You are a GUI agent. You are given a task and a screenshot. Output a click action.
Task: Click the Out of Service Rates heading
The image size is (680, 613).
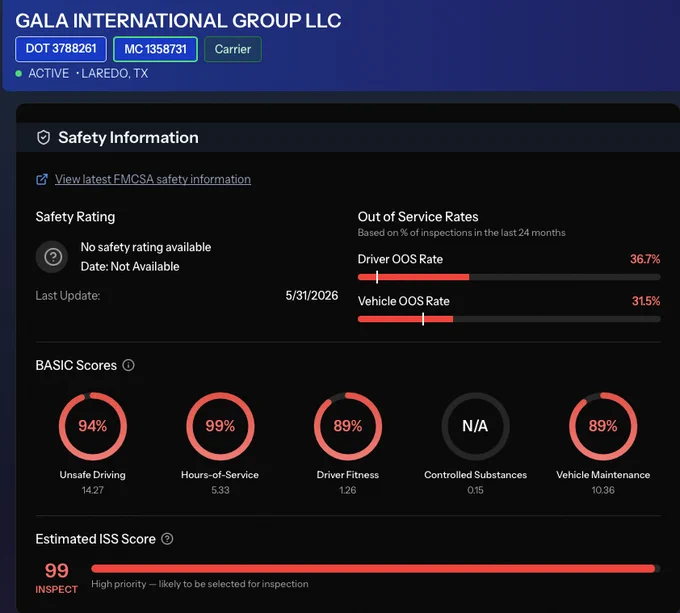pos(418,216)
